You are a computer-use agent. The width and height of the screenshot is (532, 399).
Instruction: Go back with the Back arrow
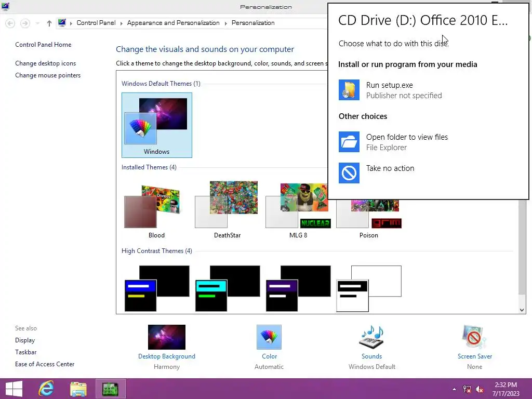(x=10, y=23)
